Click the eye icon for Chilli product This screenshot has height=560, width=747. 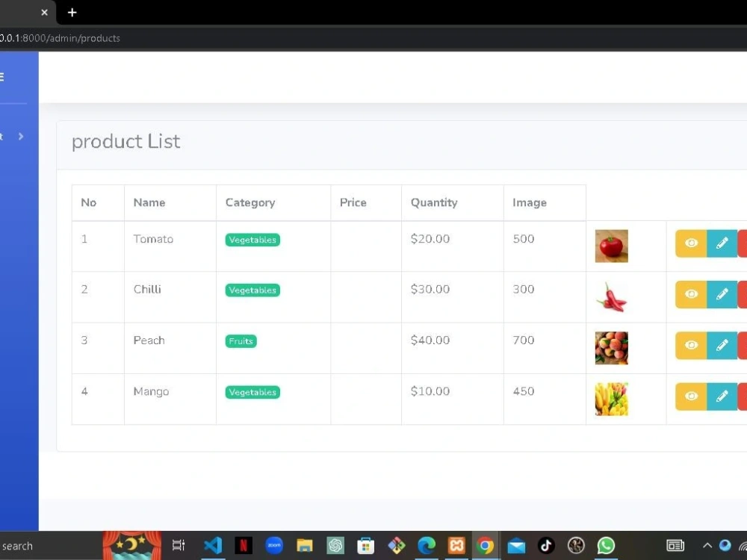(x=690, y=294)
